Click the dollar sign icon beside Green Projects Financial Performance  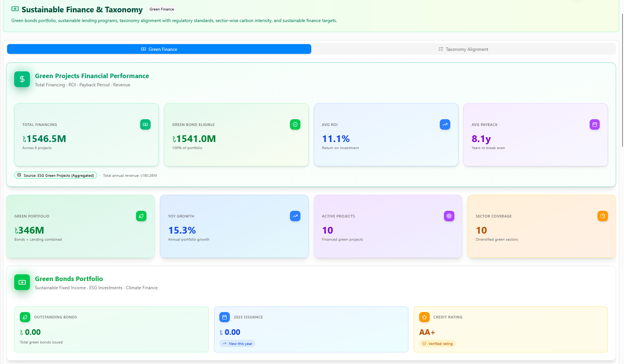22,79
